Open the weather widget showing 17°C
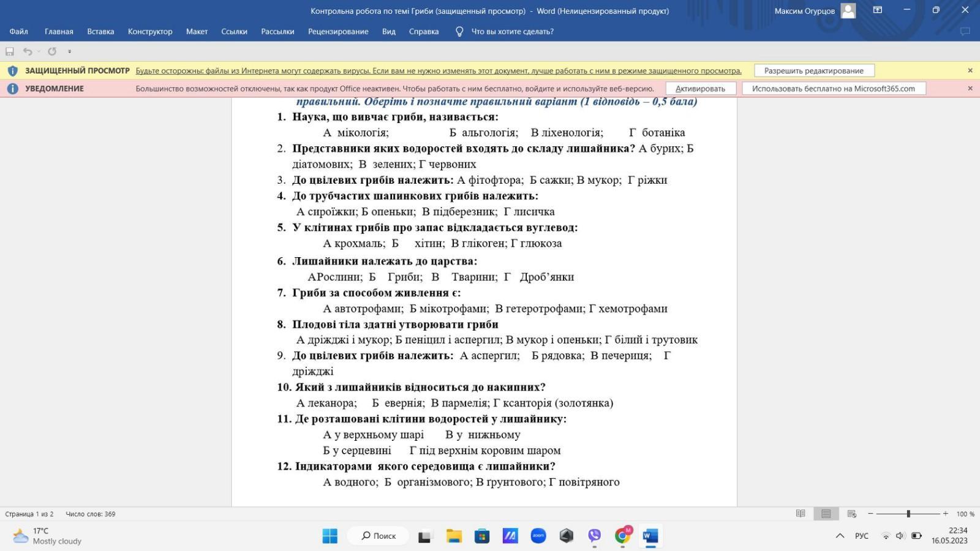The image size is (980, 551). (x=47, y=536)
